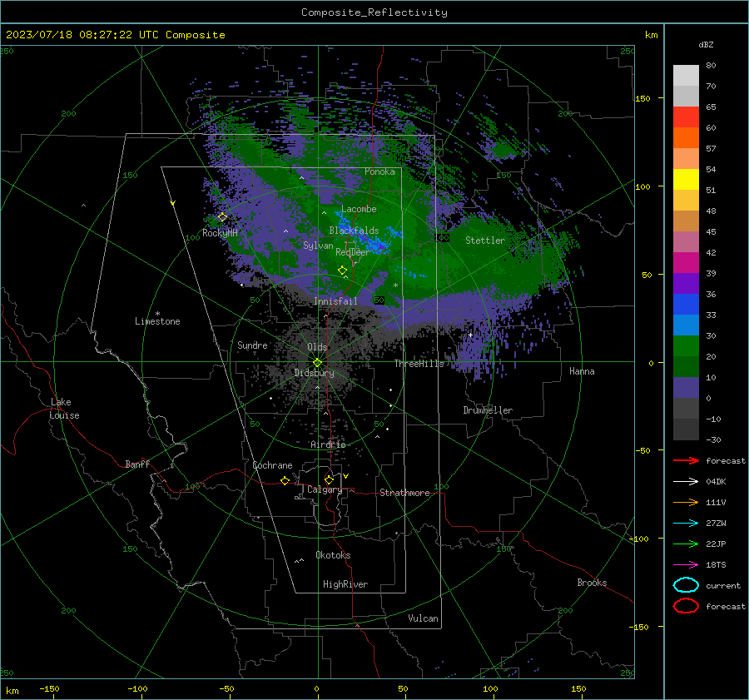The height and width of the screenshot is (700, 749).
Task: Click the Cochrane town label
Action: (x=272, y=465)
